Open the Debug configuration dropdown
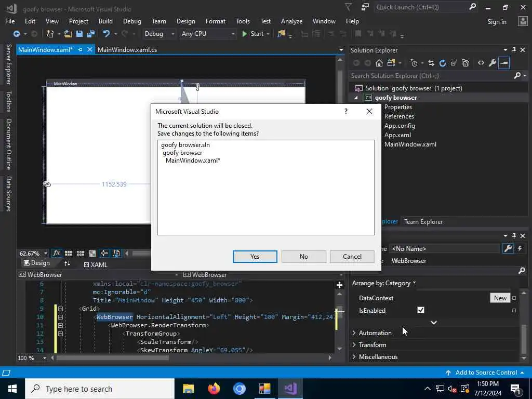This screenshot has height=399, width=532. 159,34
